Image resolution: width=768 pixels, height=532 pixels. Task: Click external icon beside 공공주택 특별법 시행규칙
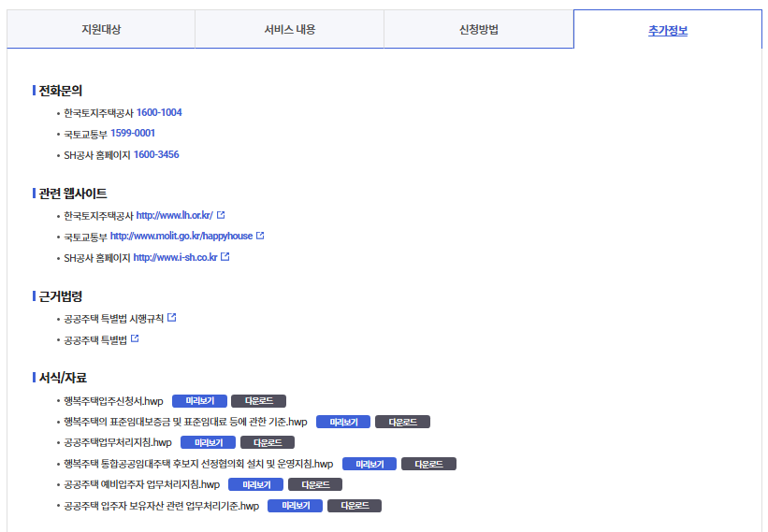pyautogui.click(x=171, y=318)
